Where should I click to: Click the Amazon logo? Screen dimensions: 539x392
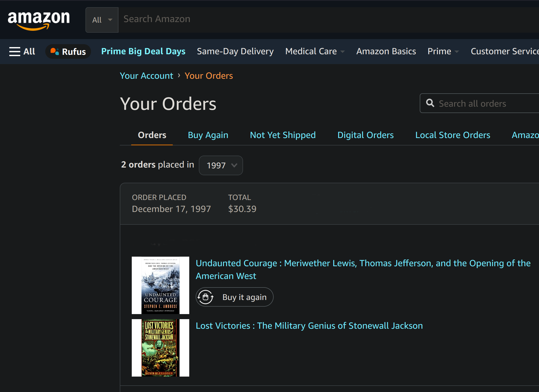(x=39, y=20)
